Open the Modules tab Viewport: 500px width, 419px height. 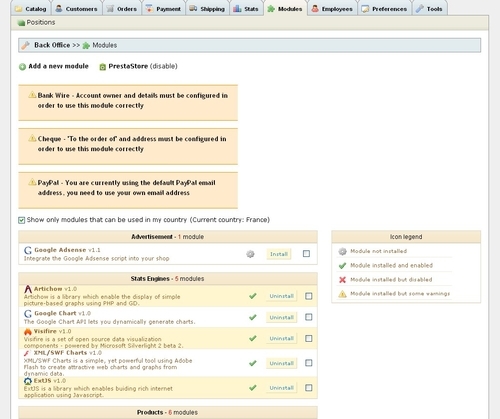tap(285, 9)
